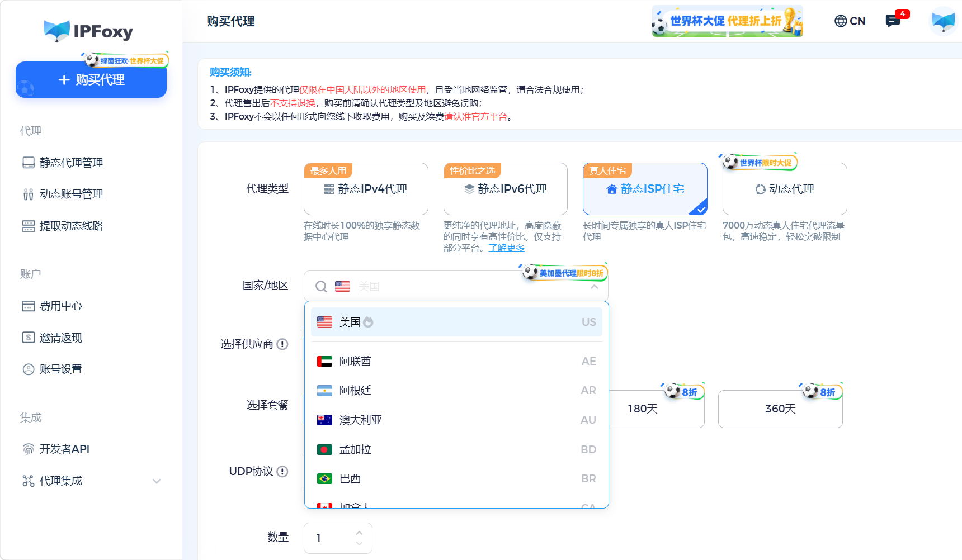Viewport: 962px width, 560px height.
Task: Open 提取动态线路 in sidebar
Action: click(71, 226)
